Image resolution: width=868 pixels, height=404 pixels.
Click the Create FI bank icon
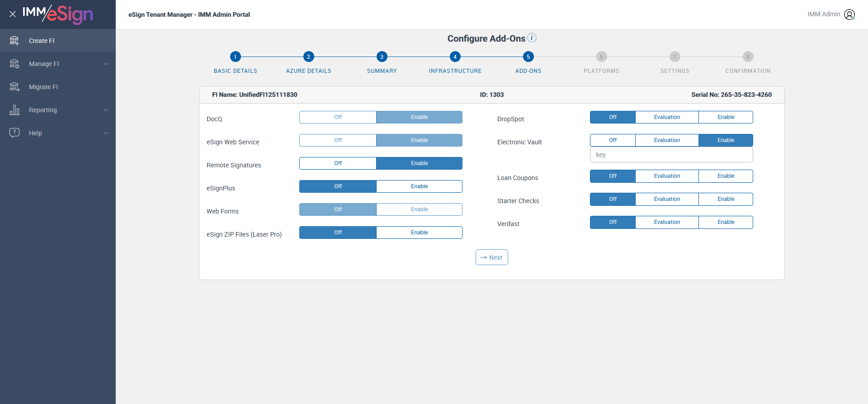pos(14,41)
